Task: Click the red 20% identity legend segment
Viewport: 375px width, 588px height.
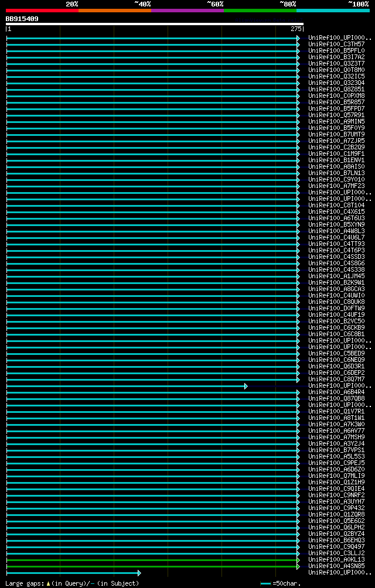Action: tap(42, 11)
